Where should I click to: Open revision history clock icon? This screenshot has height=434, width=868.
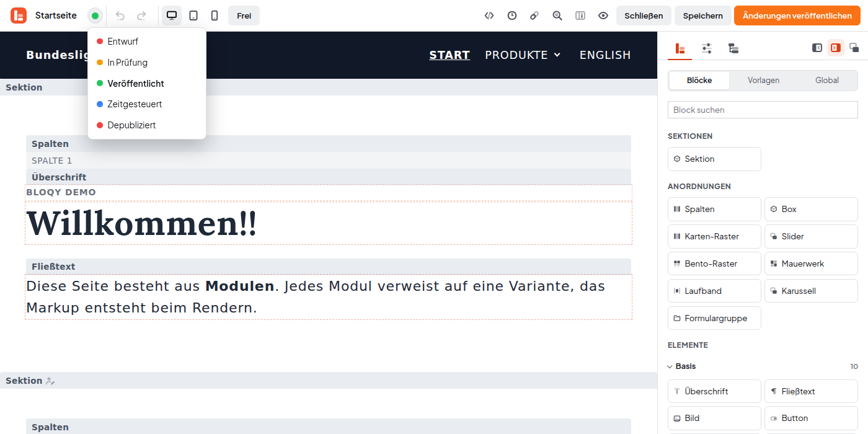tap(512, 15)
